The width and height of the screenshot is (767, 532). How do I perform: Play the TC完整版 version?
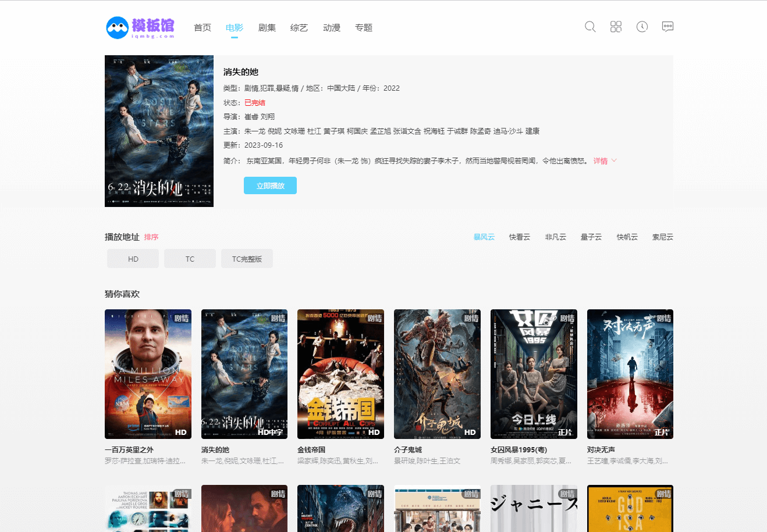tap(247, 259)
